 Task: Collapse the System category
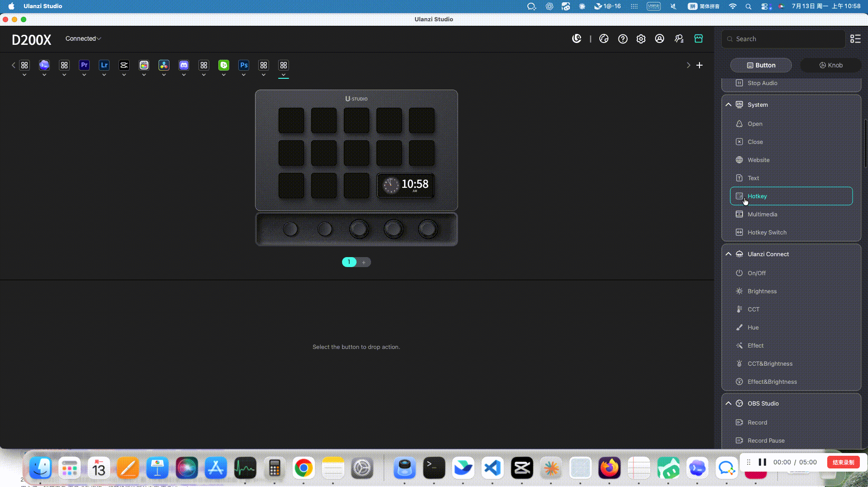click(x=728, y=105)
